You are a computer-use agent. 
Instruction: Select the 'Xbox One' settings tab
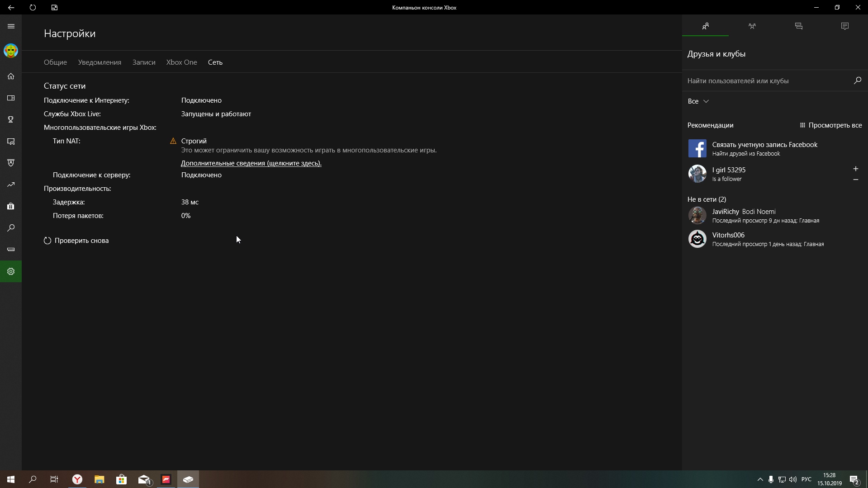(181, 62)
